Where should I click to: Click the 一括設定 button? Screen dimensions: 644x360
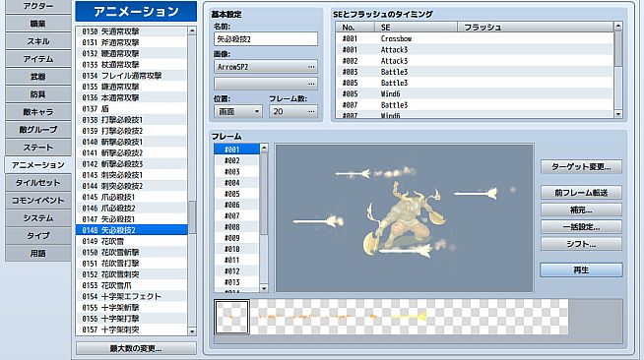coord(581,227)
